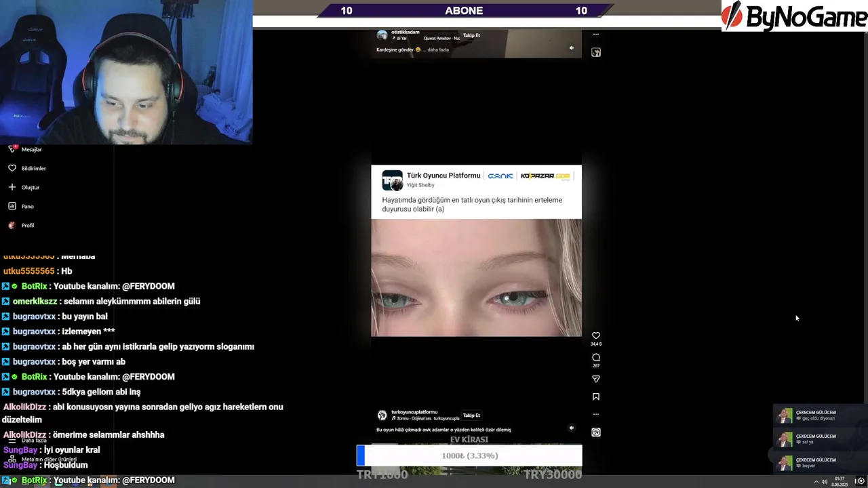
Task: Click the Profil avatar icon
Action: click(x=12, y=225)
